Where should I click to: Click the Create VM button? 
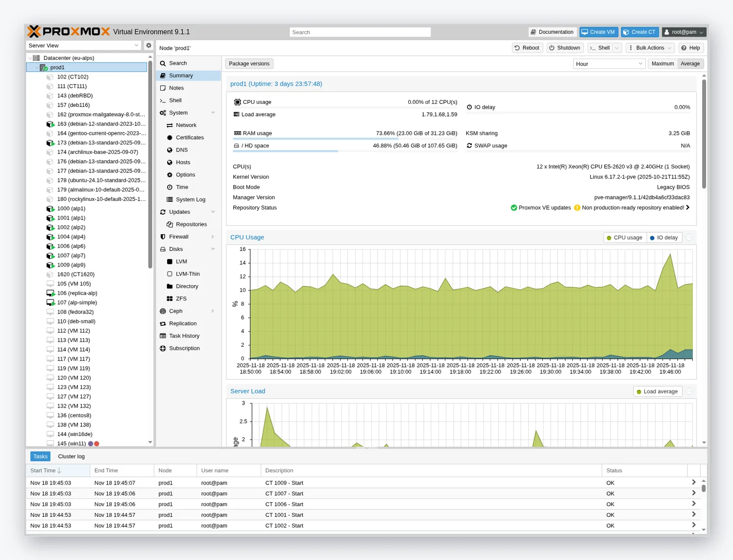coord(599,32)
